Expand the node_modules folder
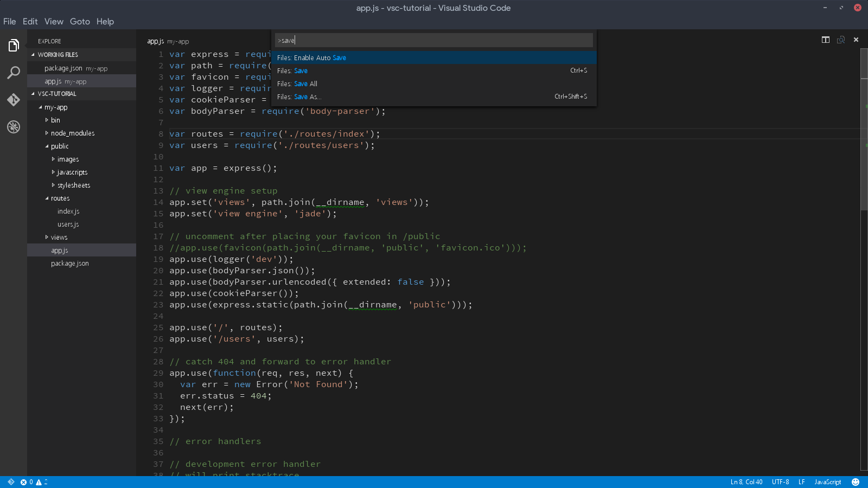The height and width of the screenshot is (488, 868). (81, 133)
